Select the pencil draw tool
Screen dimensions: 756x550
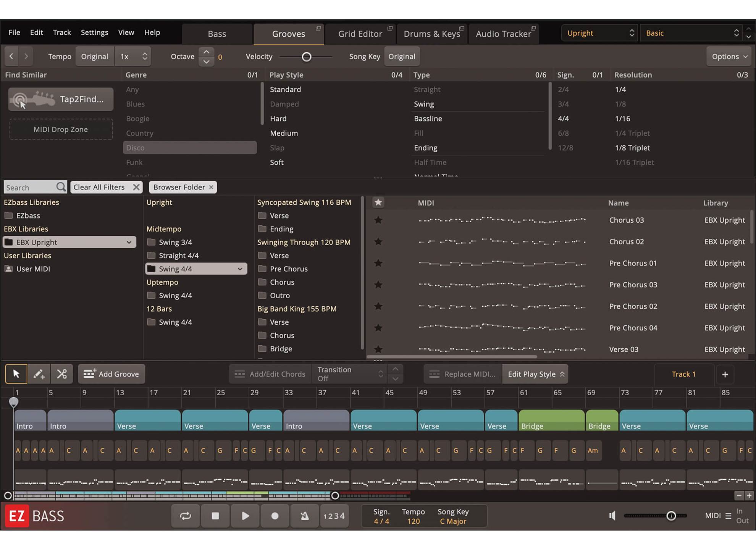39,374
